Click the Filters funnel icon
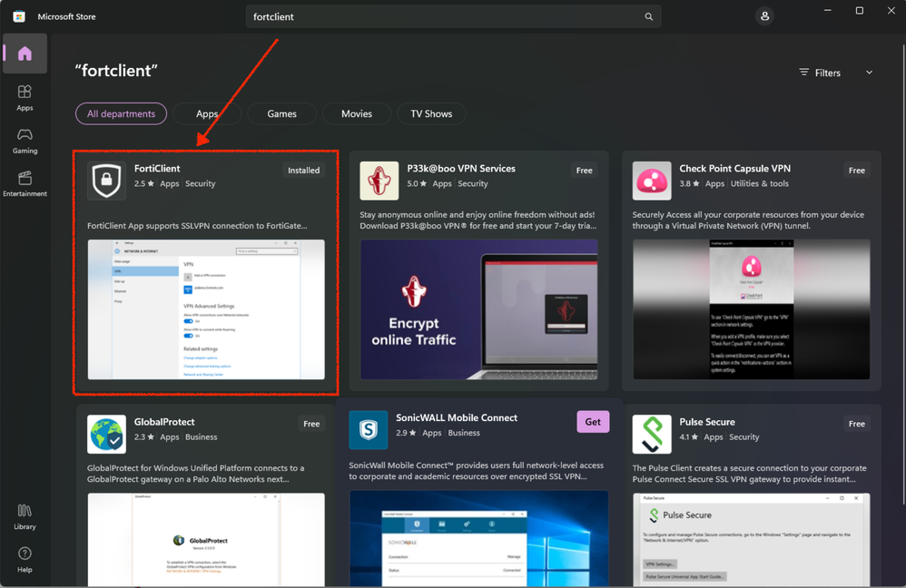 [803, 73]
